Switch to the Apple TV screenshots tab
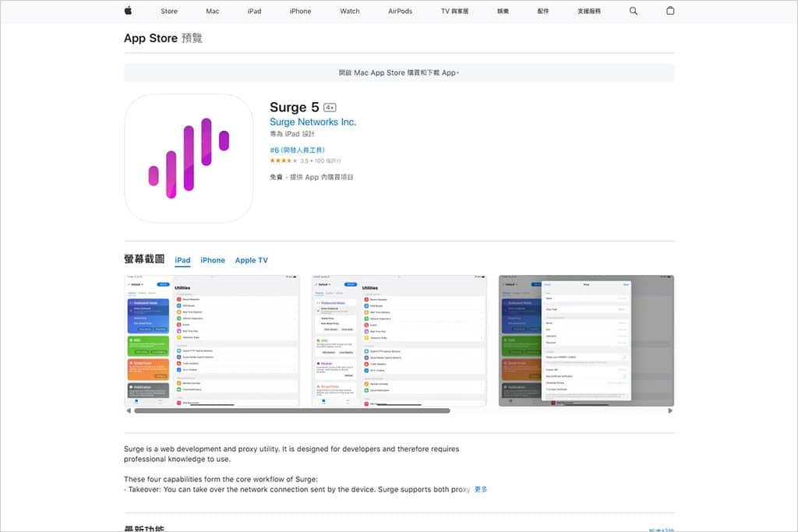The height and width of the screenshot is (532, 798). tap(251, 260)
